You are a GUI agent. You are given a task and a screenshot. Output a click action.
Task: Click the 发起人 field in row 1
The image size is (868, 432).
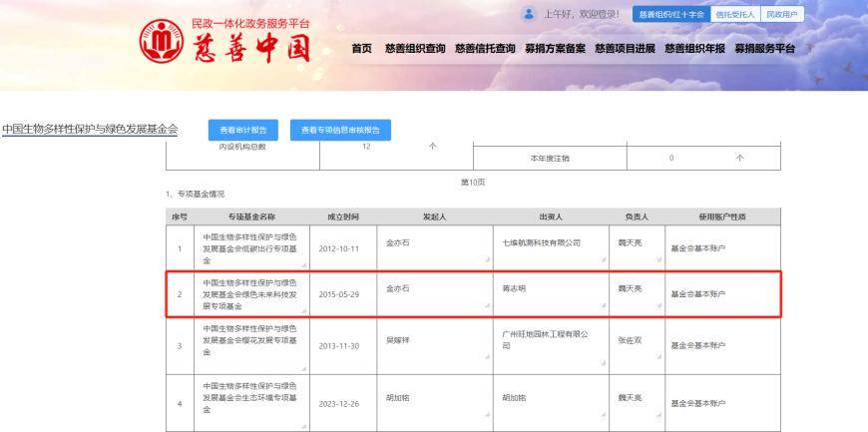[435, 247]
